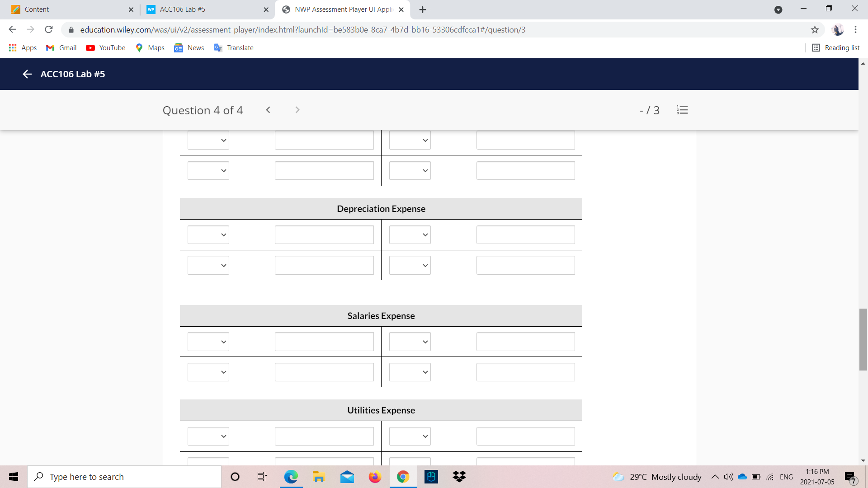The image size is (868, 488).
Task: Click the back arrow to exit ACC106 Lab #5
Action: (x=27, y=74)
